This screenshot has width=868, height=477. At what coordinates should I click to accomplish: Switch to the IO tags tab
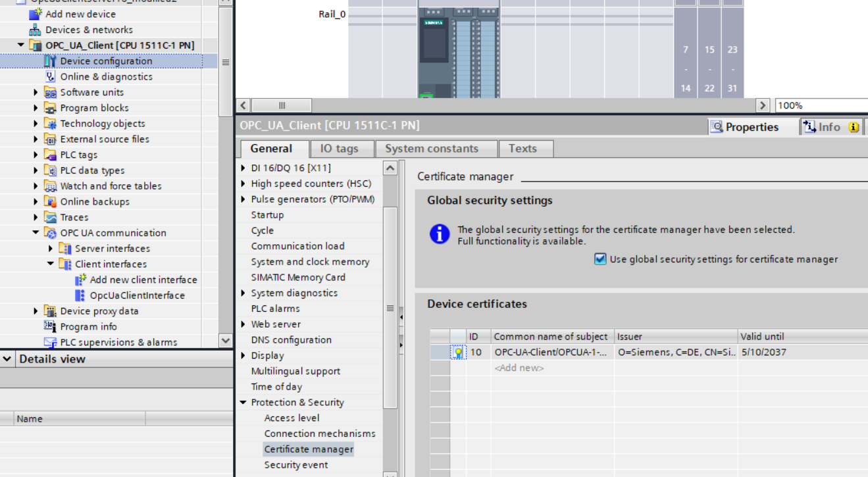(x=339, y=149)
